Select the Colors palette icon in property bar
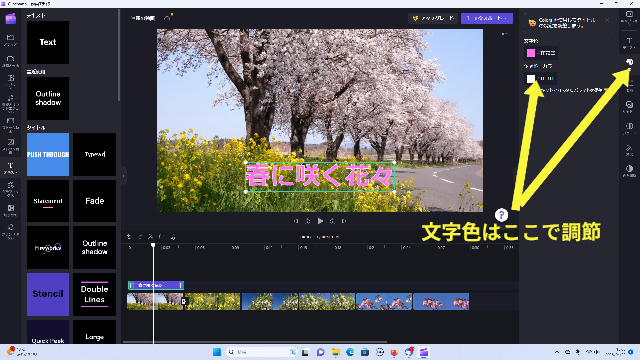Image resolution: width=640 pixels, height=360 pixels. click(x=629, y=62)
